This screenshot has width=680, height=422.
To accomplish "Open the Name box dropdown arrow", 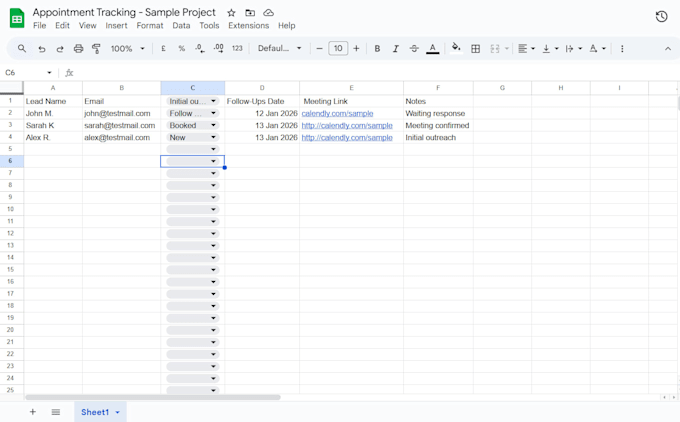I will (x=49, y=73).
